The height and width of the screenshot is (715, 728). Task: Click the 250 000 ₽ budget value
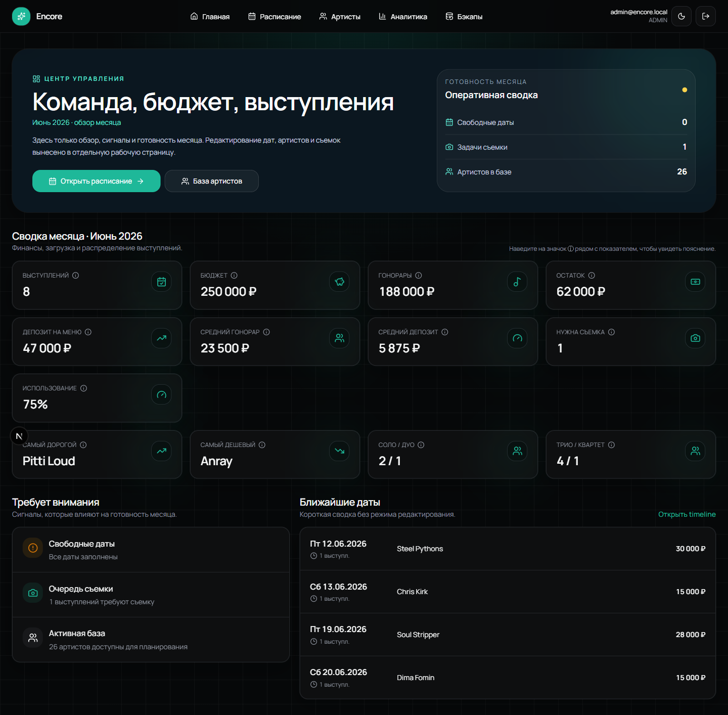tap(229, 292)
